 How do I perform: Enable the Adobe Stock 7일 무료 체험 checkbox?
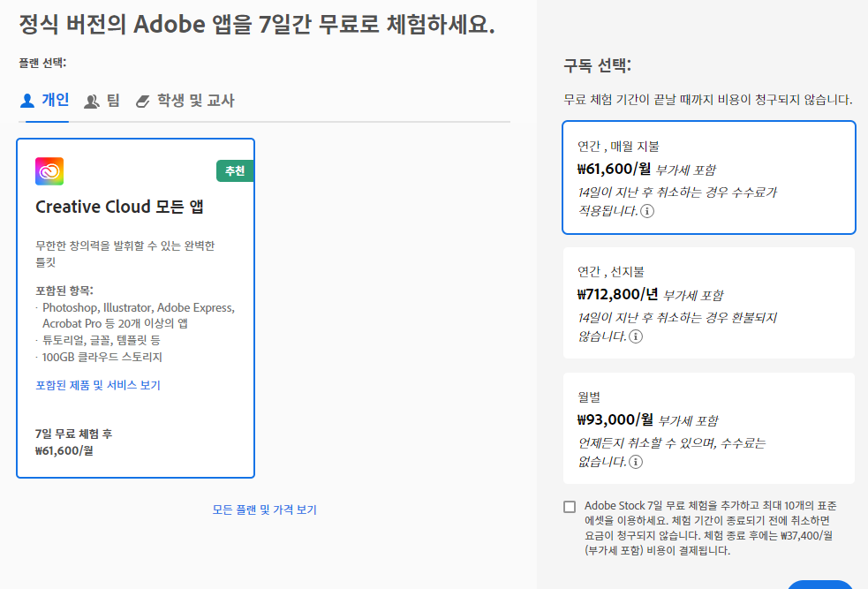tap(569, 507)
